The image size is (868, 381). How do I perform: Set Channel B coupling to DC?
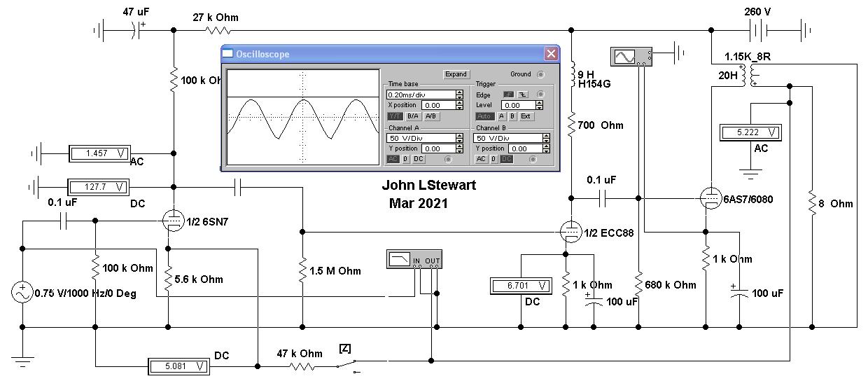coord(506,159)
